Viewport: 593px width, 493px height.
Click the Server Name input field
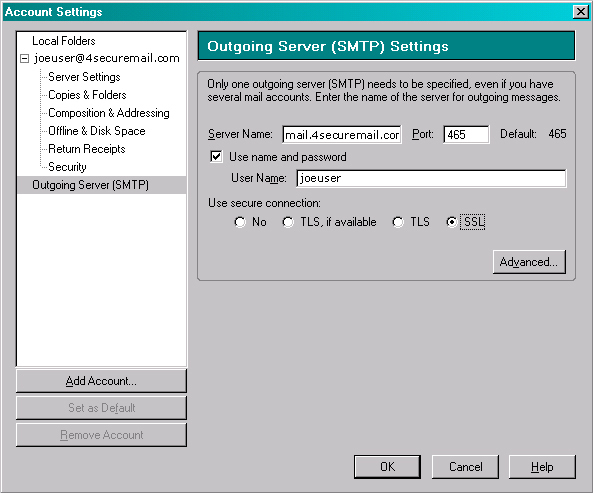(x=342, y=135)
